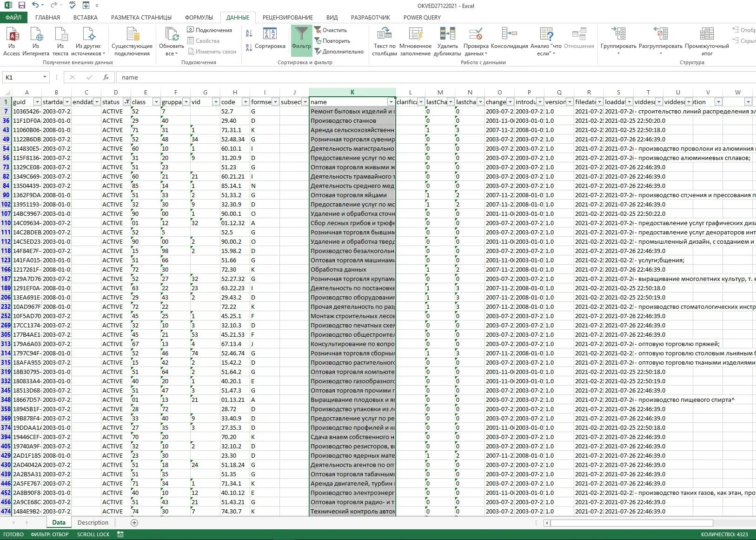
Task: Open the Connections (Подключения) dialog
Action: (210, 30)
